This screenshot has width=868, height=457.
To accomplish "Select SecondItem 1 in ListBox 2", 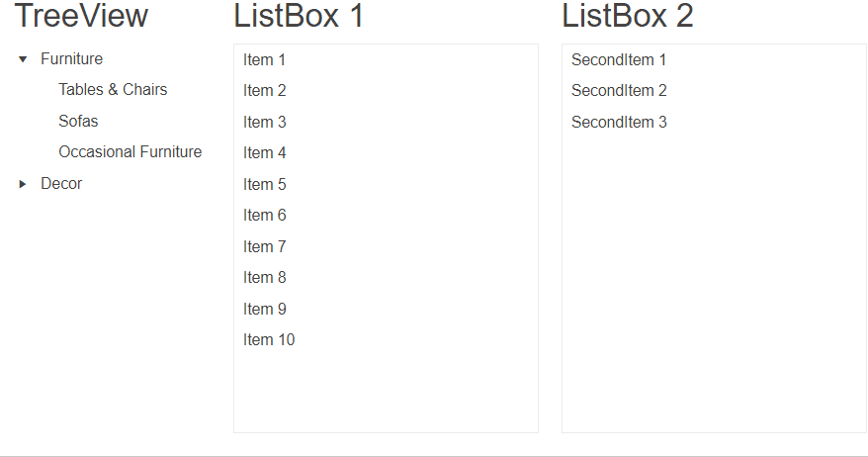I will click(x=619, y=60).
